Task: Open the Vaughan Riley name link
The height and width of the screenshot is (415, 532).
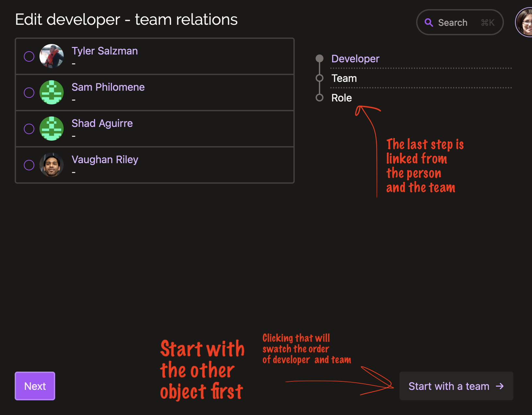Action: pyautogui.click(x=105, y=160)
